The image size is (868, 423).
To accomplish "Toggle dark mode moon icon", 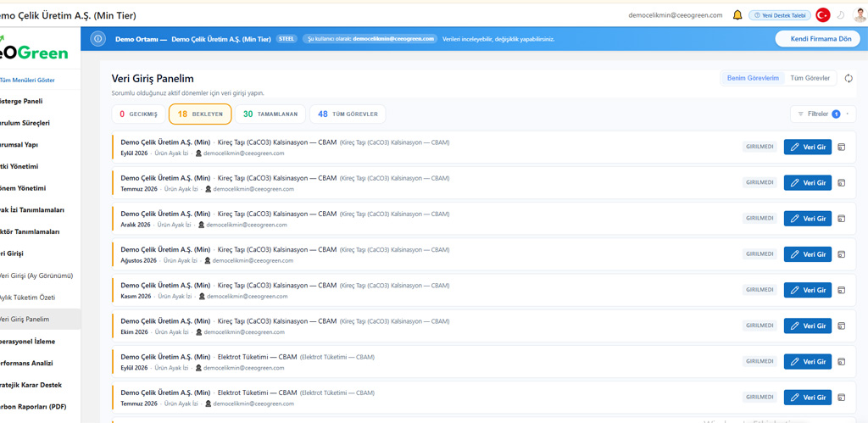I will point(840,15).
